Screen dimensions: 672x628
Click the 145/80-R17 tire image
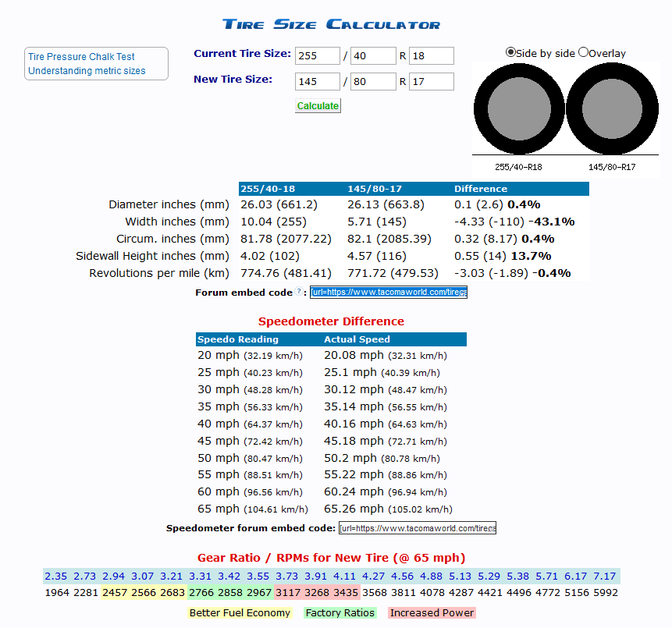pos(613,108)
